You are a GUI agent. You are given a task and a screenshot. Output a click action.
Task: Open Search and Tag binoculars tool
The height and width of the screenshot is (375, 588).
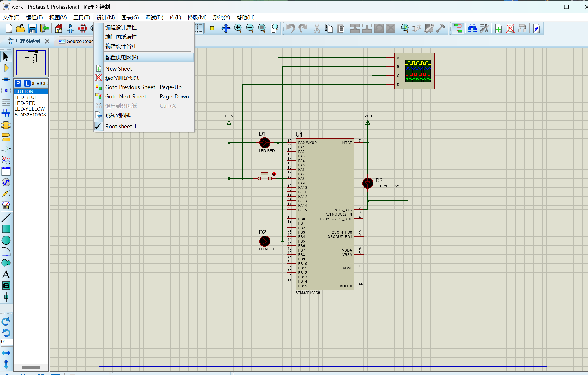472,28
